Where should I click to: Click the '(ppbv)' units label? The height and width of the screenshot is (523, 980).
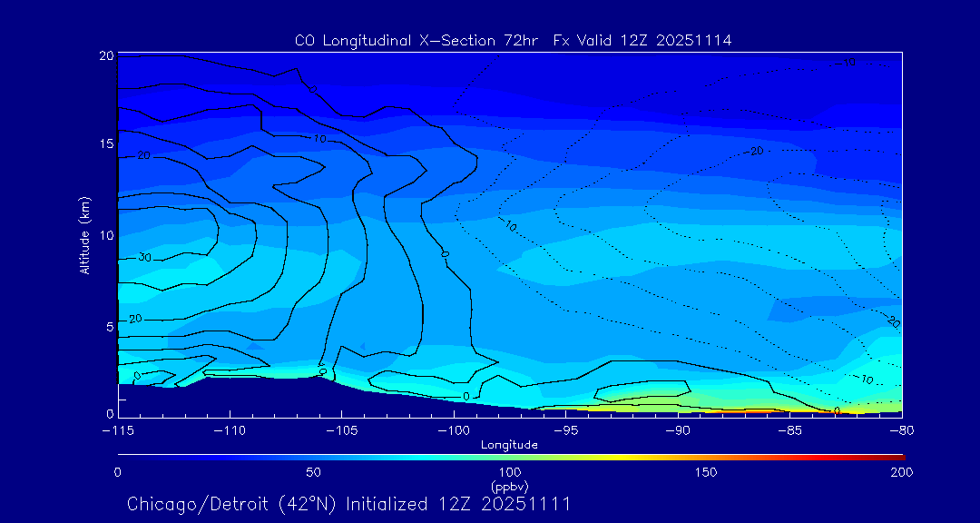coord(509,486)
